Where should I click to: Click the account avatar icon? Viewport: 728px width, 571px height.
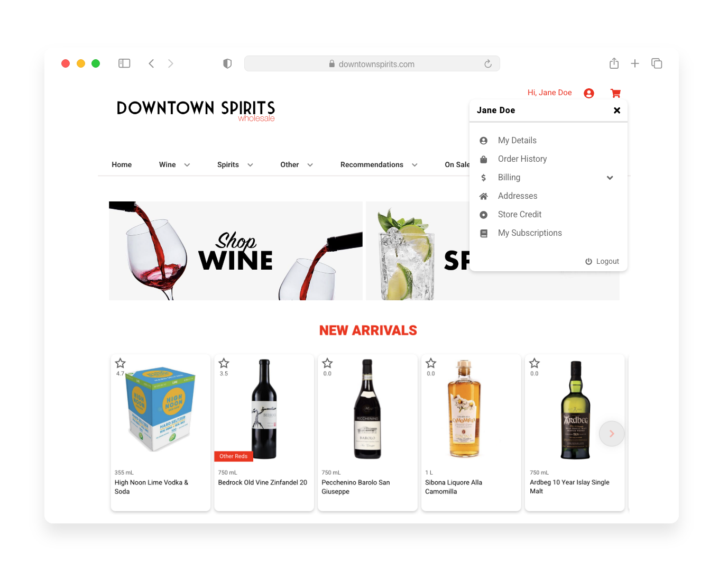[x=588, y=93]
